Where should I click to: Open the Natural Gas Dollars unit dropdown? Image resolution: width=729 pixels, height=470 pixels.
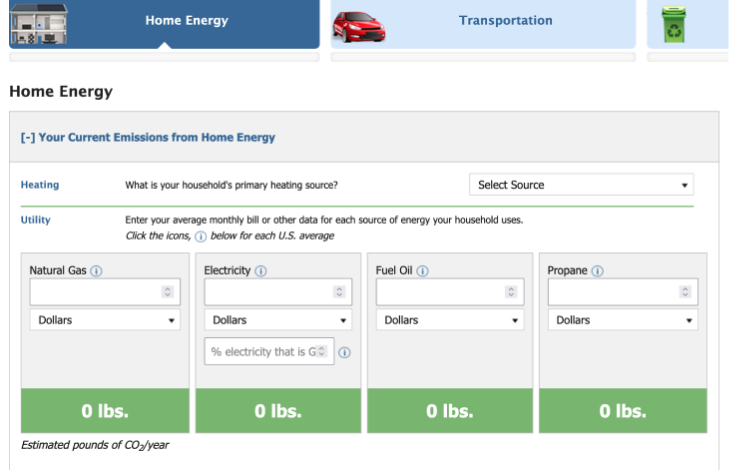click(105, 320)
